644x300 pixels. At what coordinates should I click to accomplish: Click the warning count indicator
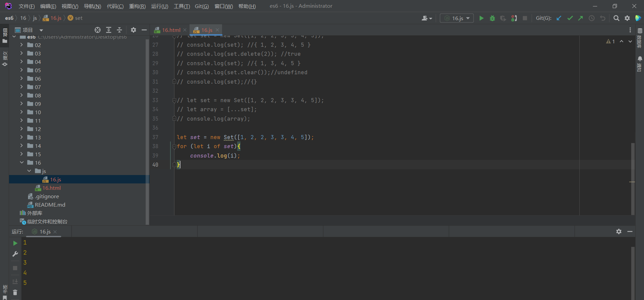(x=610, y=41)
